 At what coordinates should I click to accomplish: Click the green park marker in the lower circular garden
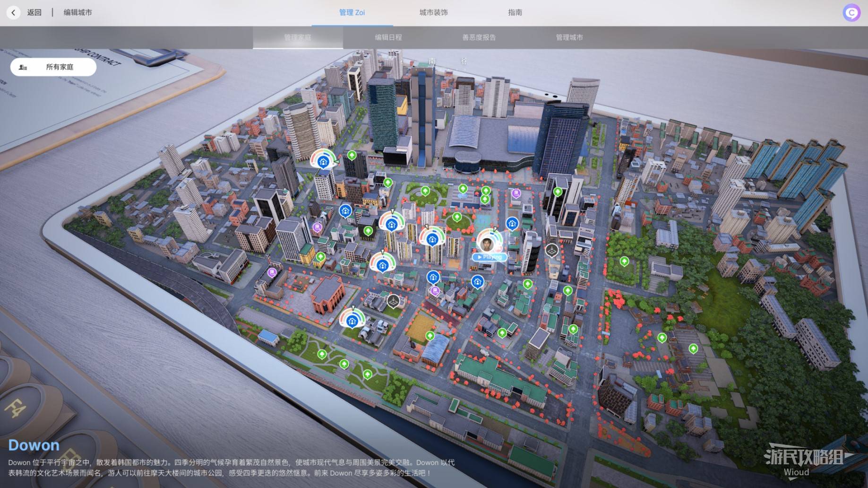[x=456, y=218]
